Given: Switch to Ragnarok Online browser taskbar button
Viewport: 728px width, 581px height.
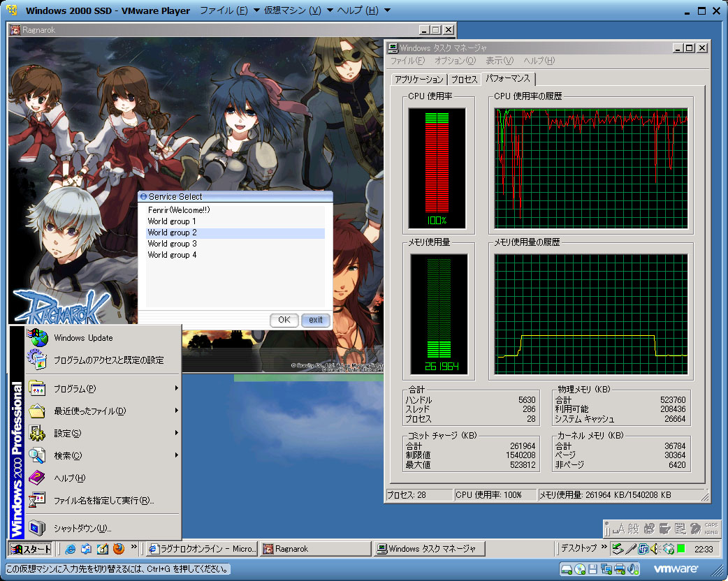Looking at the screenshot, I should [x=203, y=549].
